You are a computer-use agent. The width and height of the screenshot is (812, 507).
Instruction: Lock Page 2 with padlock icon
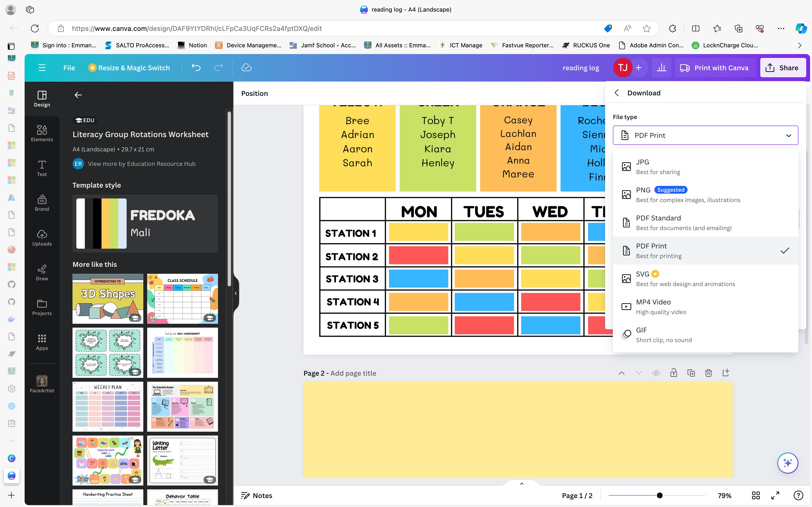674,373
